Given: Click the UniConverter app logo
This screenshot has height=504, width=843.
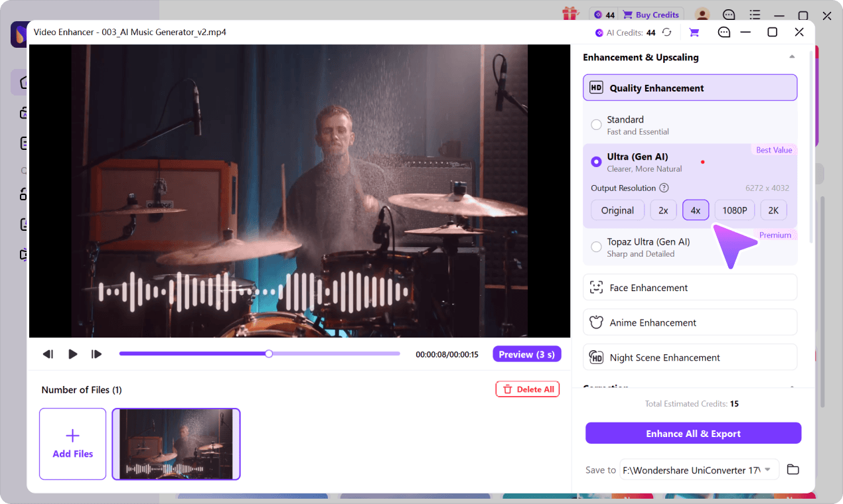Looking at the screenshot, I should click(19, 34).
